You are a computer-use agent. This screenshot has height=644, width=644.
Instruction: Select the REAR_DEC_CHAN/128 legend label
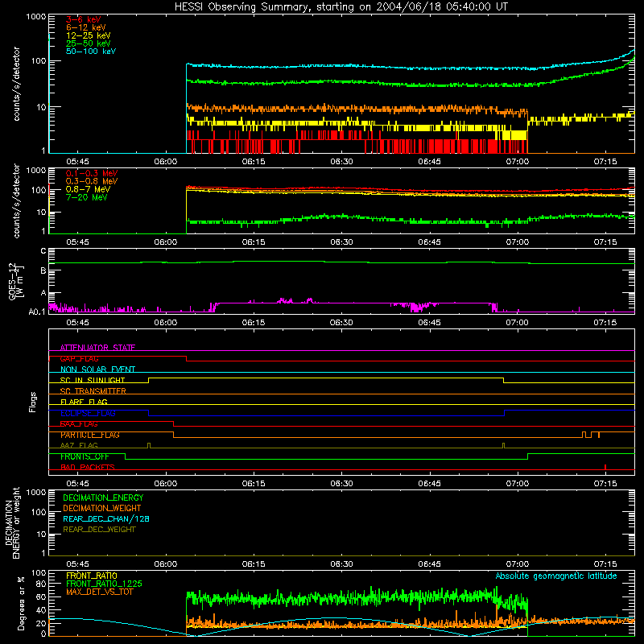pos(106,518)
